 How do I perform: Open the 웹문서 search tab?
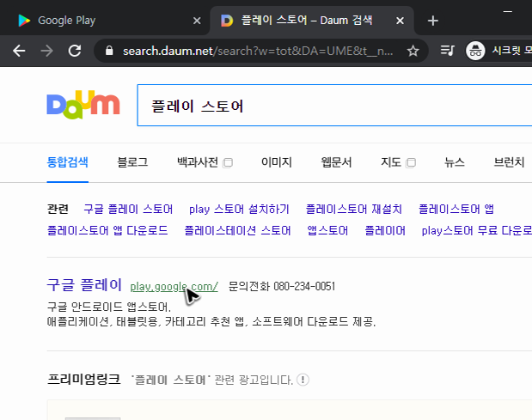click(x=336, y=162)
